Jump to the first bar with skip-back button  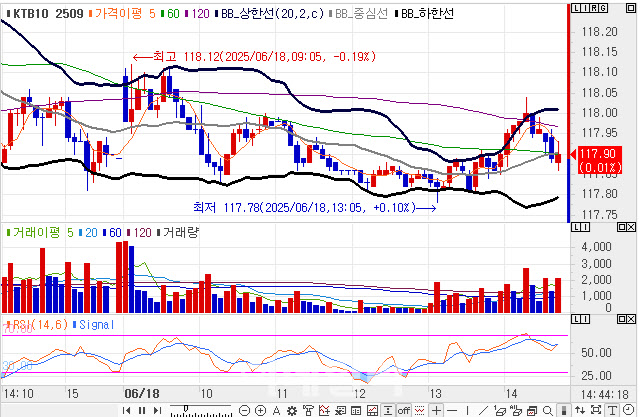coord(127,410)
